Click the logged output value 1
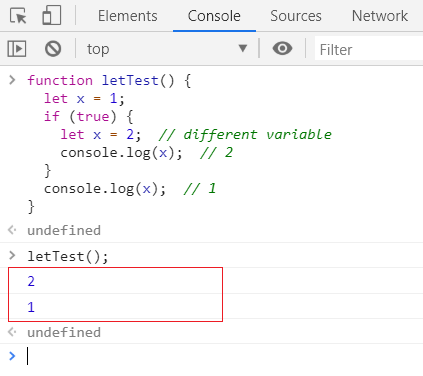 click(x=31, y=307)
